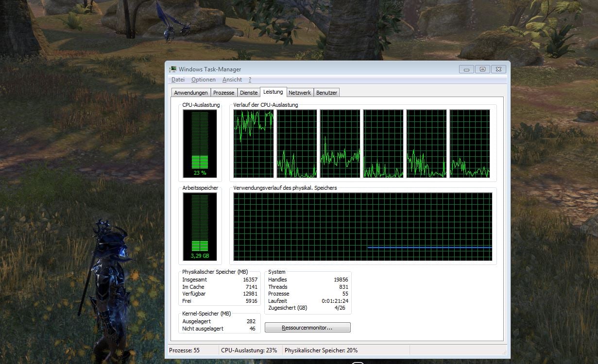Screen dimensions: 598x364
Task: Close the Windows Task-Manager window
Action: (498, 69)
